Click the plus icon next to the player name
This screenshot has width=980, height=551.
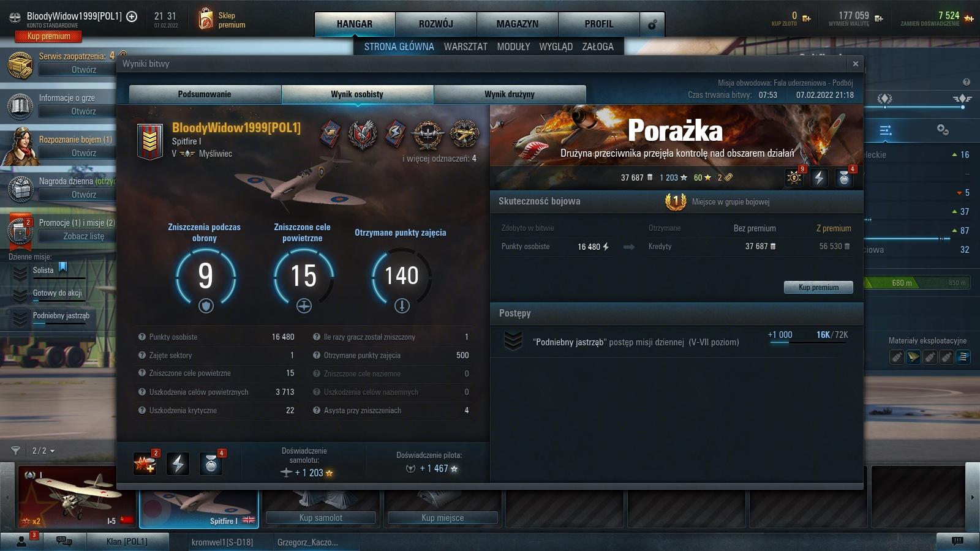coord(132,17)
